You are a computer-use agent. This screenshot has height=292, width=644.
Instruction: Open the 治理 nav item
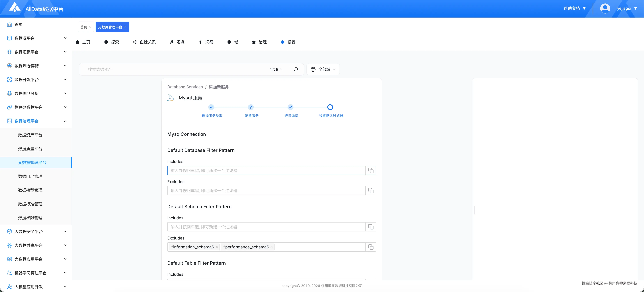(259, 42)
